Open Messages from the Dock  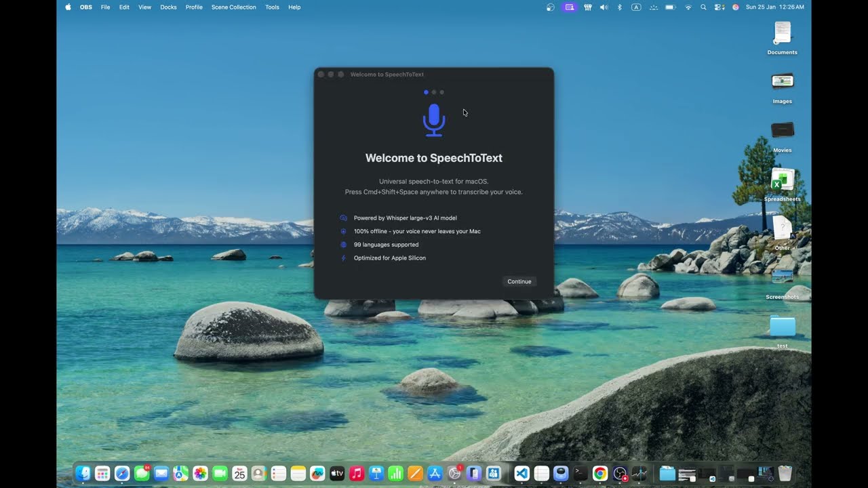point(142,473)
